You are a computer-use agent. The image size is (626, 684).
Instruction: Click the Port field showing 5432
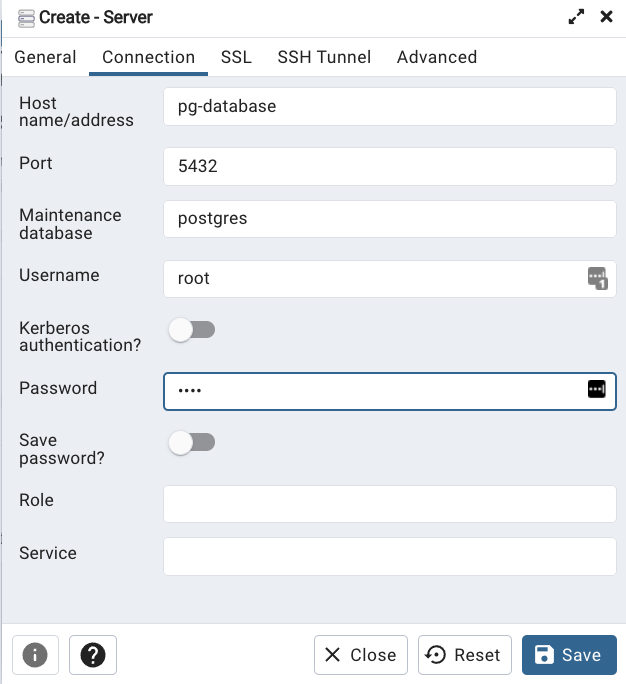coord(390,166)
